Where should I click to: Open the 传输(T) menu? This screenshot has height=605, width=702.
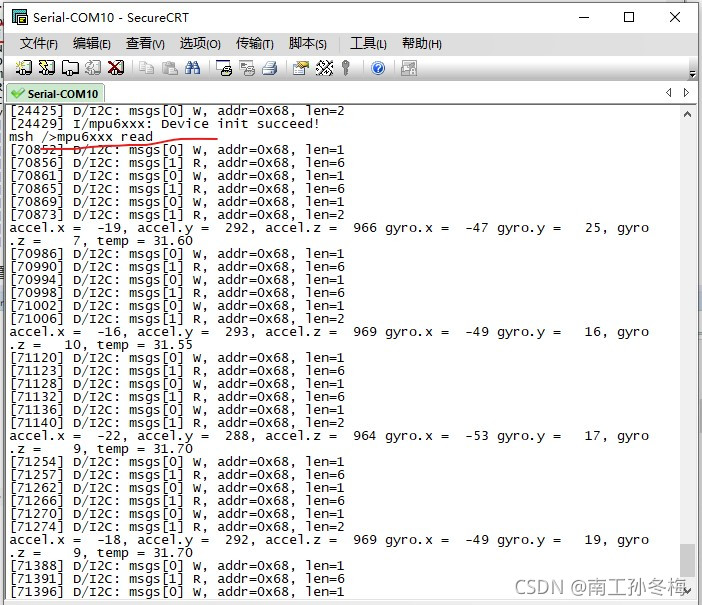254,43
